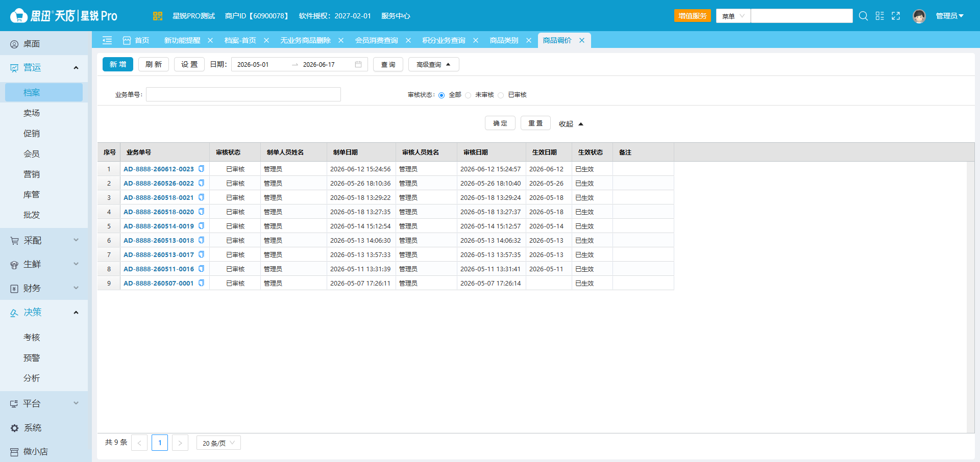The width and height of the screenshot is (980, 462).
Task: Collapse the 决策 sidebar section
Action: [76, 313]
